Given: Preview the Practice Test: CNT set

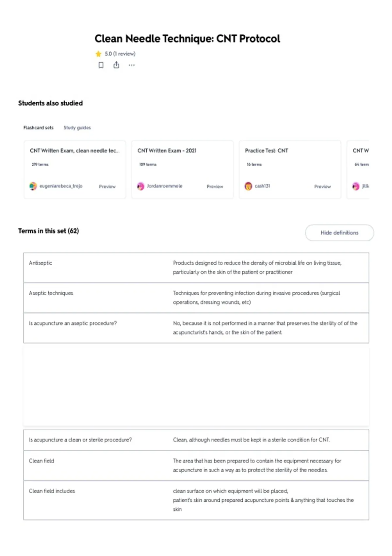Looking at the screenshot, I should click(x=322, y=186).
